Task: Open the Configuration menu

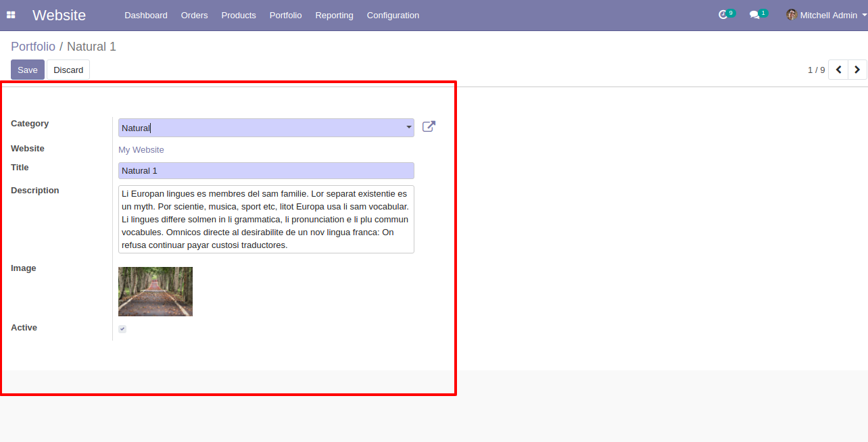Action: coord(393,15)
